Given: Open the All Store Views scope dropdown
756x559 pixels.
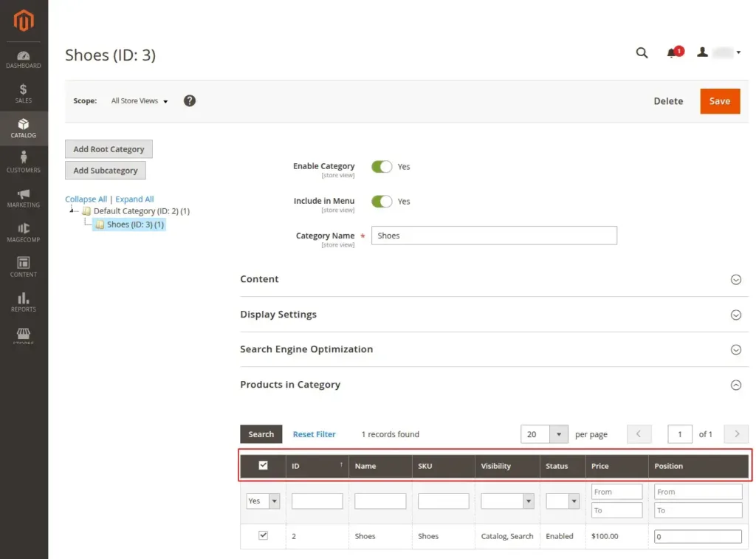Looking at the screenshot, I should click(x=140, y=101).
